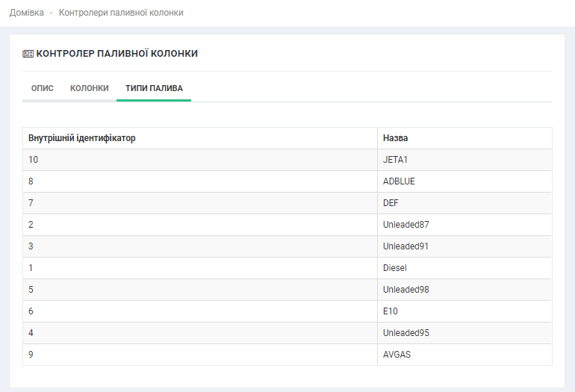The image size is (575, 392).
Task: Click the Unleaded87 name cell
Action: pyautogui.click(x=405, y=225)
